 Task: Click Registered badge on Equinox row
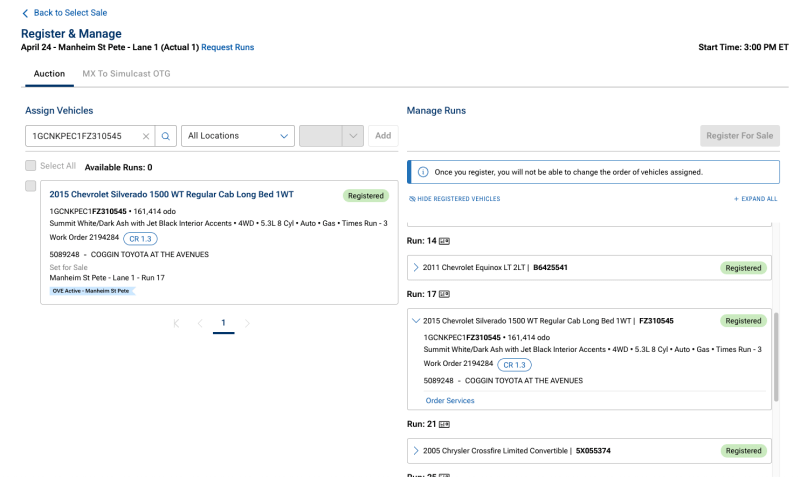tap(743, 268)
